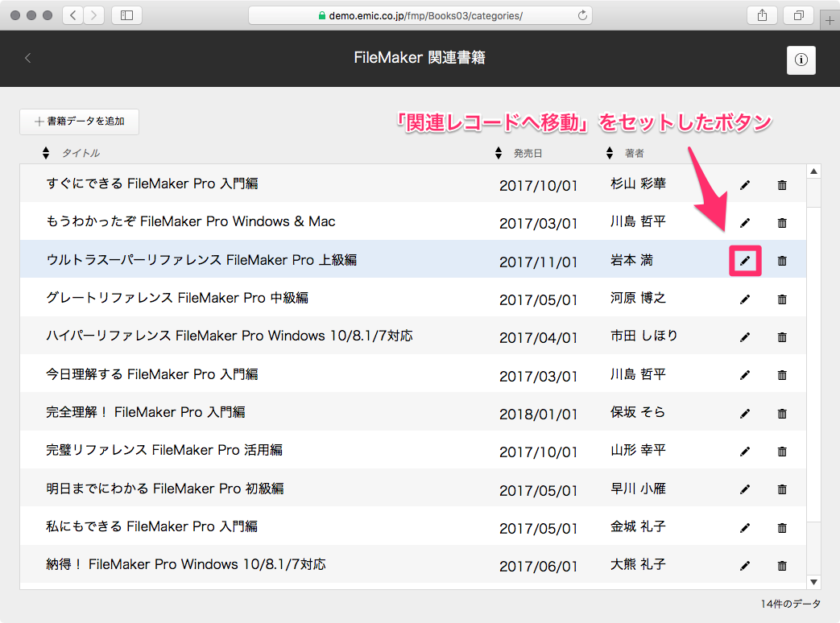
Task: Open new tab with plus button
Action: [830, 20]
